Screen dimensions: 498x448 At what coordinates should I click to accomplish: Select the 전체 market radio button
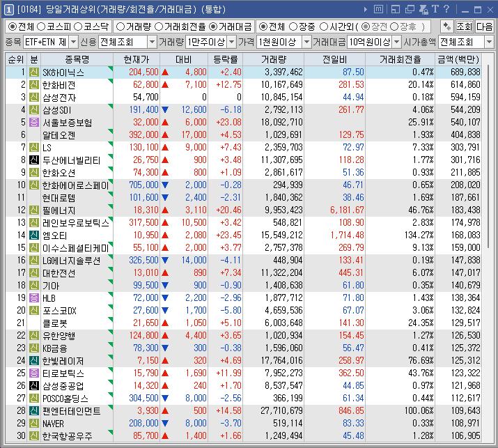pos(12,26)
